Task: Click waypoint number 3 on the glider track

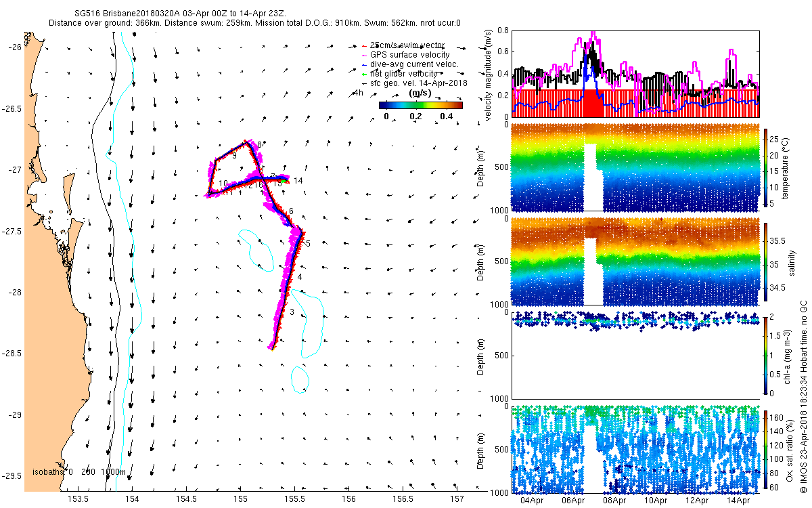Action: (292, 312)
